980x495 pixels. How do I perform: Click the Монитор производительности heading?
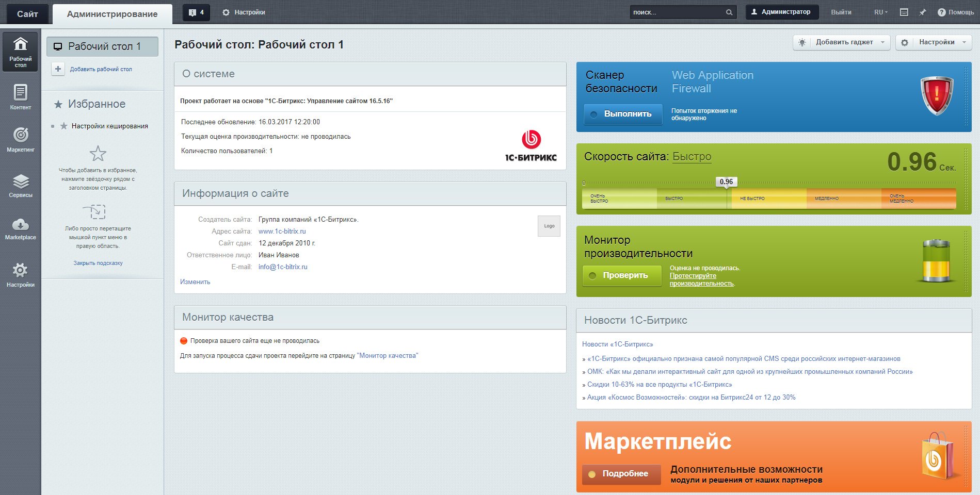pos(638,247)
